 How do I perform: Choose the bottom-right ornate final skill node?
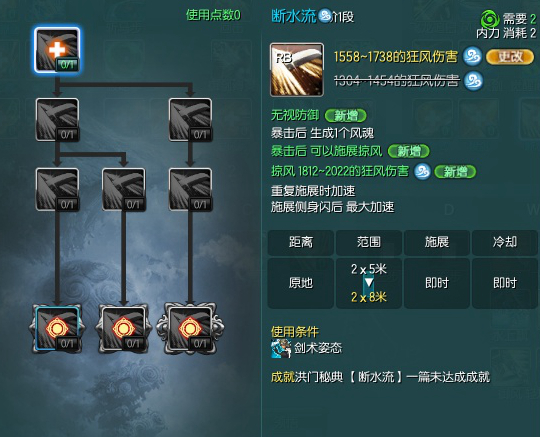[190, 329]
